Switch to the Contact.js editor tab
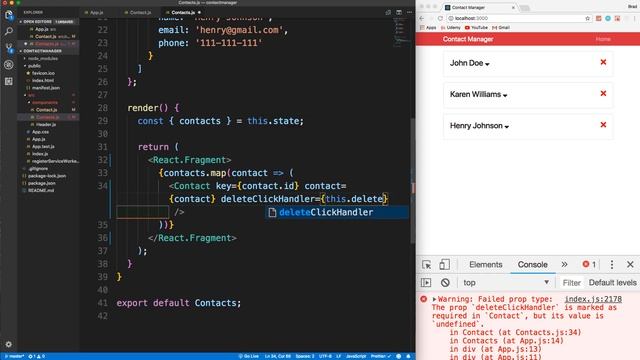This screenshot has height=360, width=640. 140,13
